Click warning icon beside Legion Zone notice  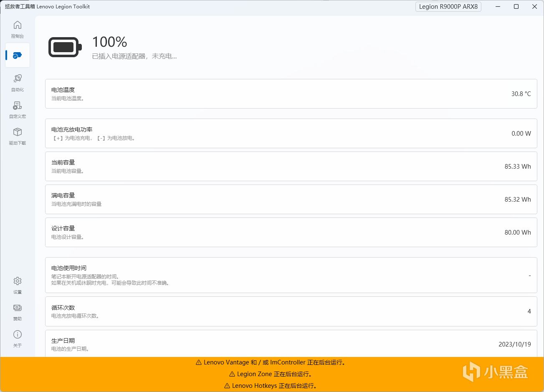point(232,374)
